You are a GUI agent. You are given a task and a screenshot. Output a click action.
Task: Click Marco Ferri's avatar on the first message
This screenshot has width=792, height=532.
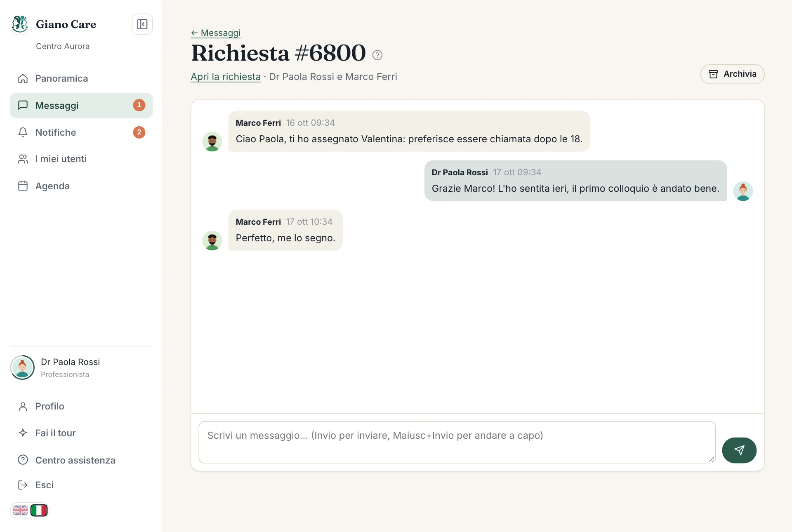212,141
